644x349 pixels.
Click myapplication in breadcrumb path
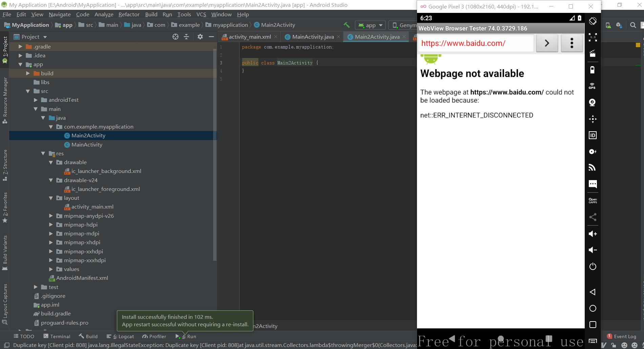tap(230, 25)
